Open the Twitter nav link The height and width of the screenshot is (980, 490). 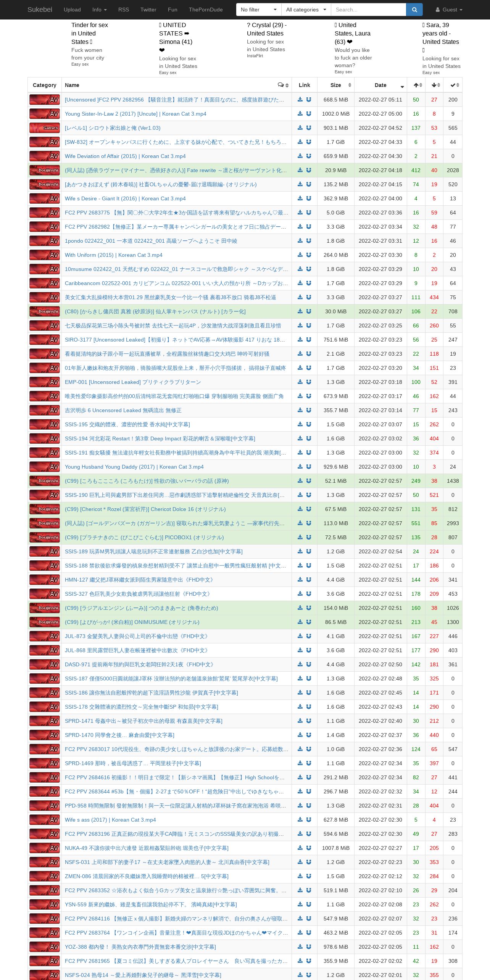(148, 10)
